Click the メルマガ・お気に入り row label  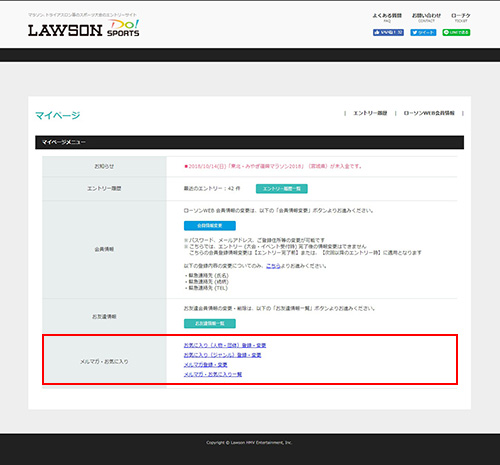[104, 361]
